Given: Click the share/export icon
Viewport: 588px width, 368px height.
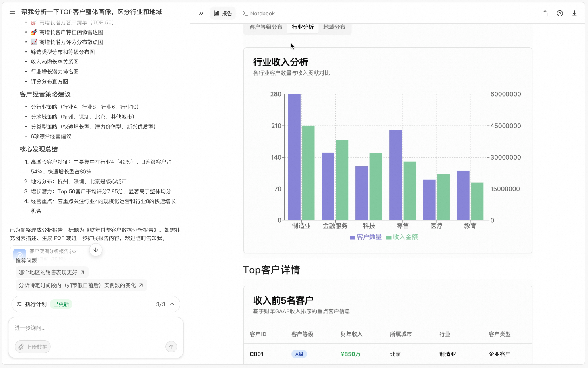Looking at the screenshot, I should coord(545,13).
